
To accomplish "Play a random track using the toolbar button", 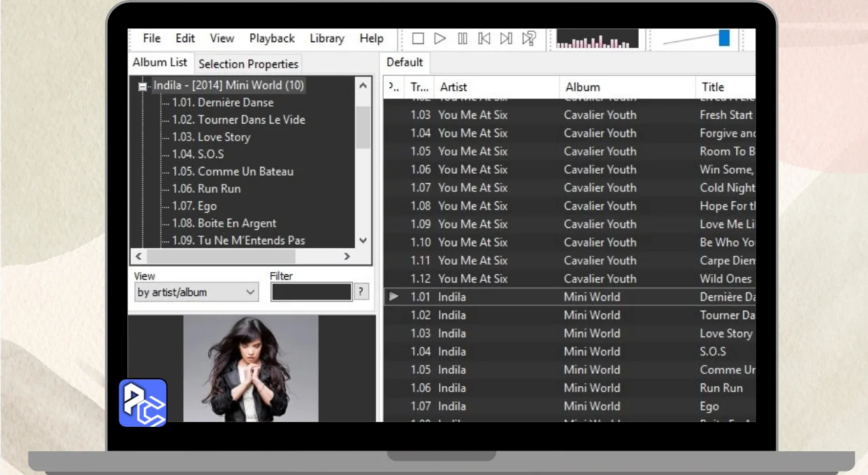I will coord(529,39).
